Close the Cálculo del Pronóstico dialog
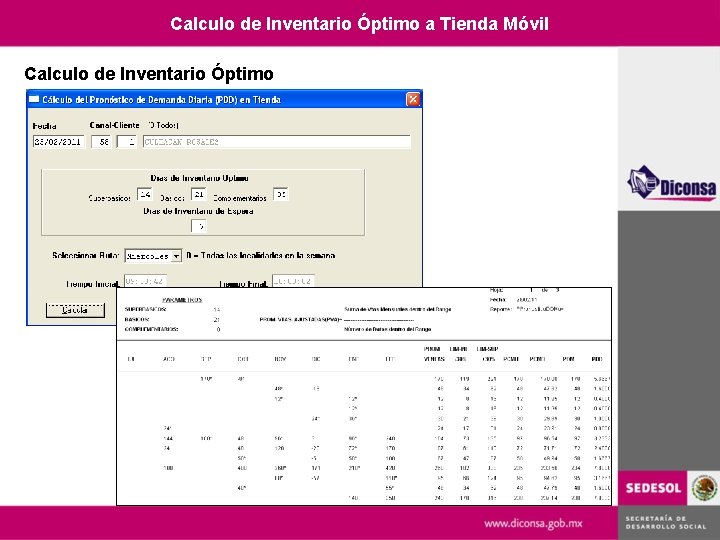Viewport: 720px width, 540px height. 413,100
